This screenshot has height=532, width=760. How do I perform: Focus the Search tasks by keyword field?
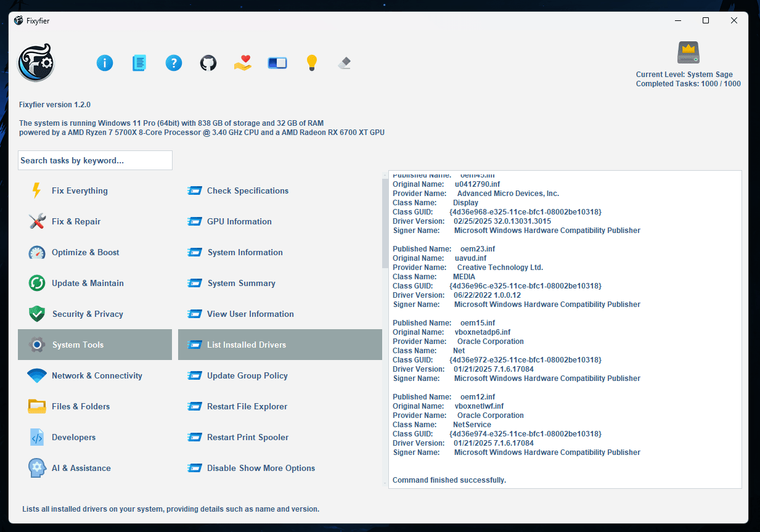point(95,160)
